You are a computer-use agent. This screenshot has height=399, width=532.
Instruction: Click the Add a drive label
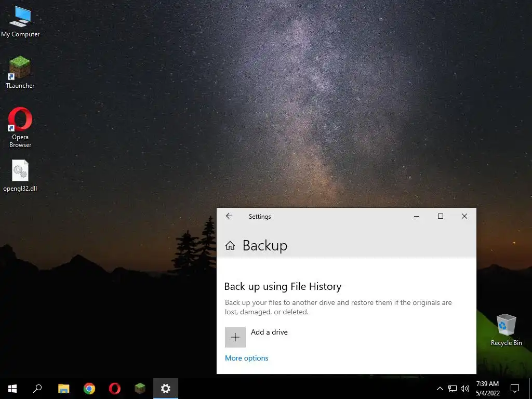pos(269,332)
